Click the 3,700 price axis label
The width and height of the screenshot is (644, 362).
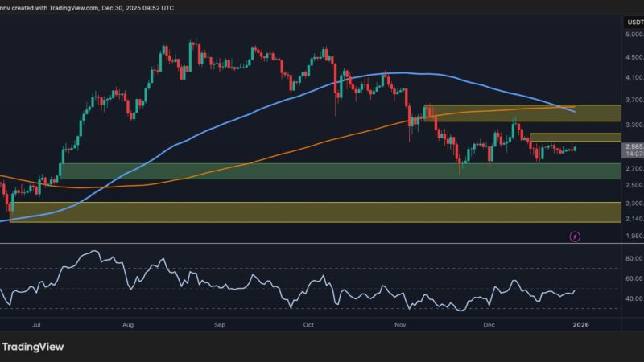(x=634, y=100)
